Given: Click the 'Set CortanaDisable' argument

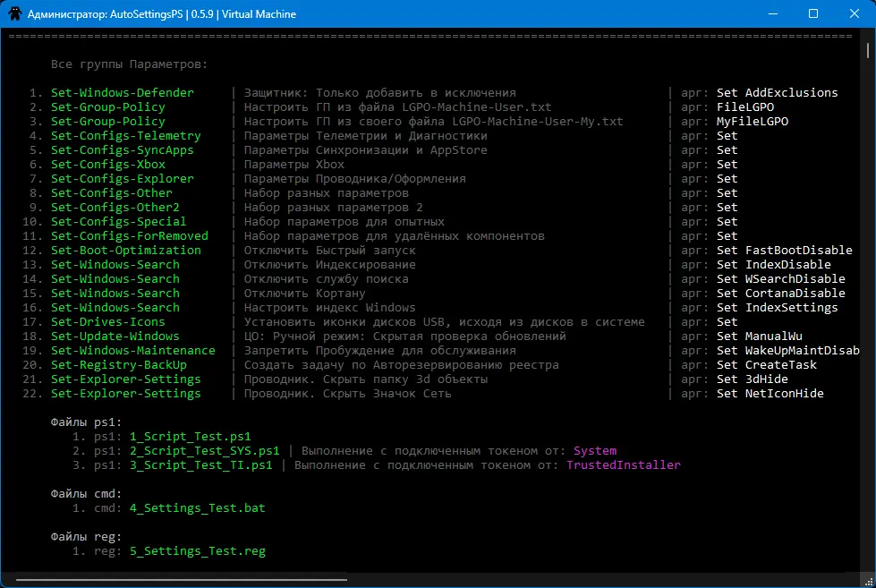Looking at the screenshot, I should click(x=781, y=294).
